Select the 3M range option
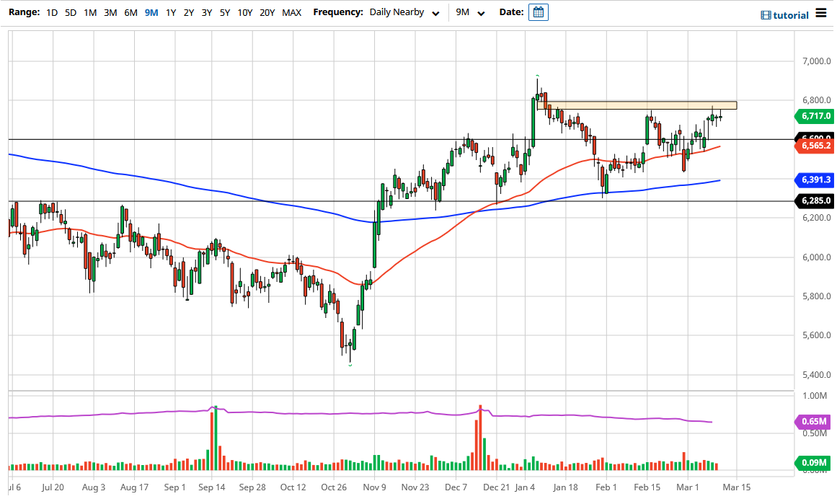The width and height of the screenshot is (837, 504). click(x=110, y=12)
